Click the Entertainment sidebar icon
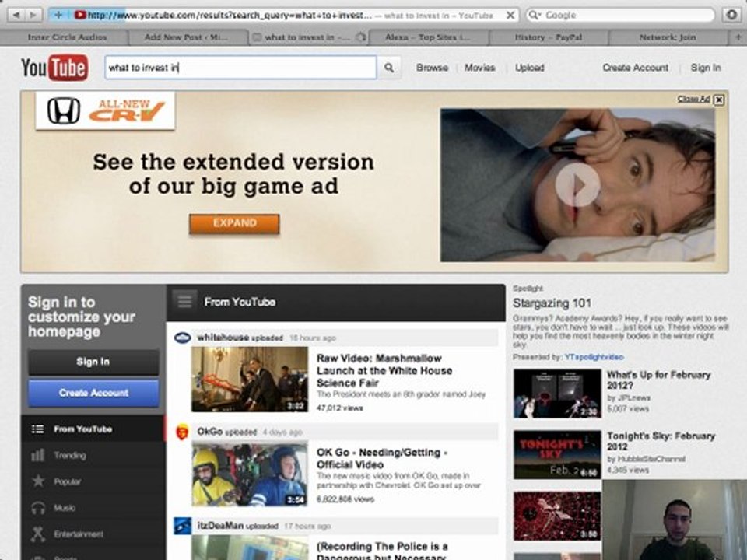 point(38,534)
